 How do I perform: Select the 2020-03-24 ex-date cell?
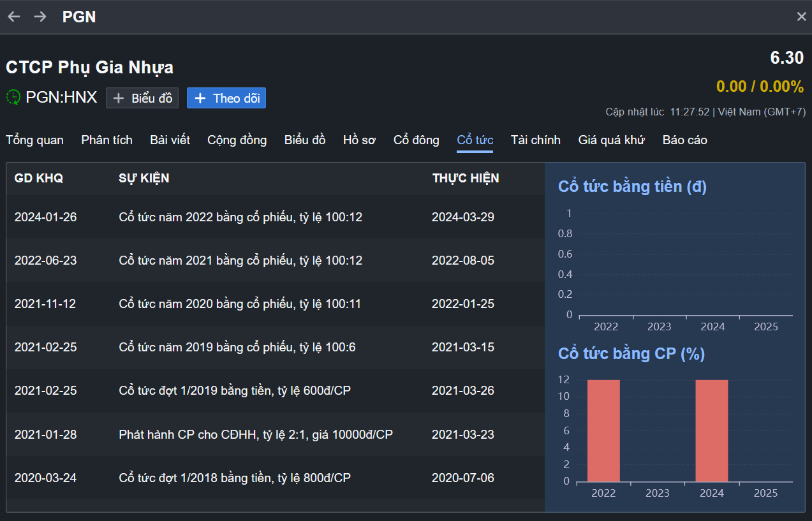[x=45, y=478]
